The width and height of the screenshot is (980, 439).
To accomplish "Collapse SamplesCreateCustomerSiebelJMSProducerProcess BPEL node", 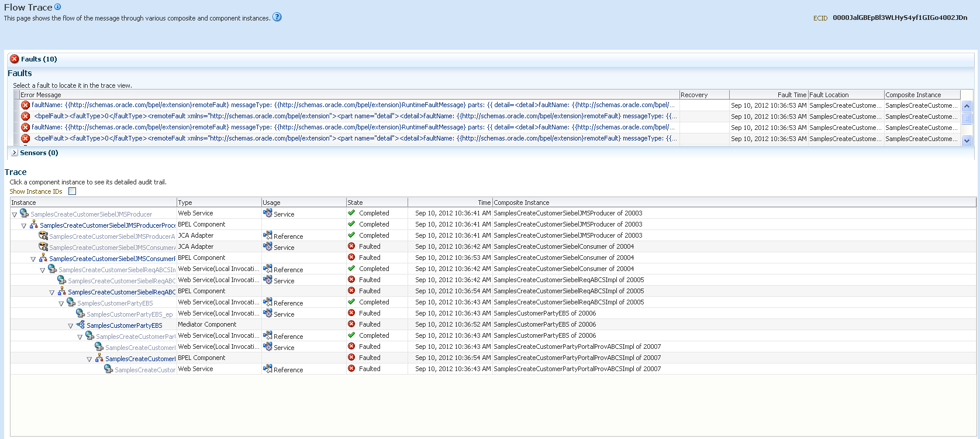I will click(24, 226).
